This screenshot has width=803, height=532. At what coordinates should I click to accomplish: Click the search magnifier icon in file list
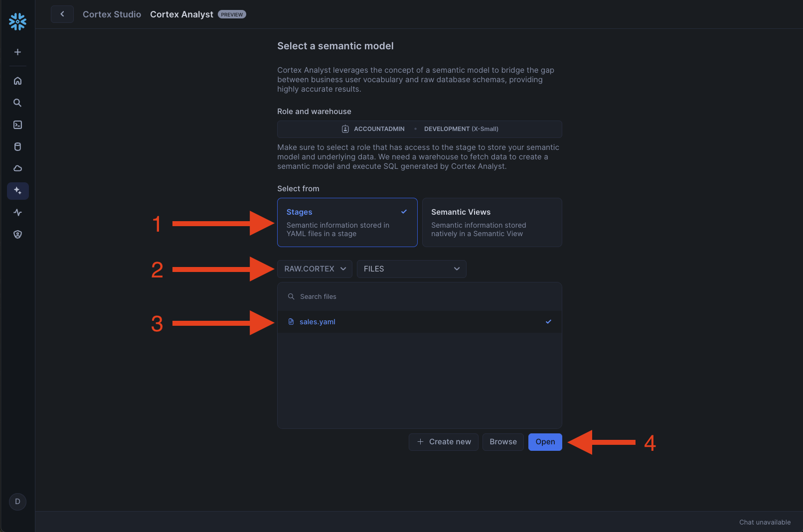click(291, 296)
